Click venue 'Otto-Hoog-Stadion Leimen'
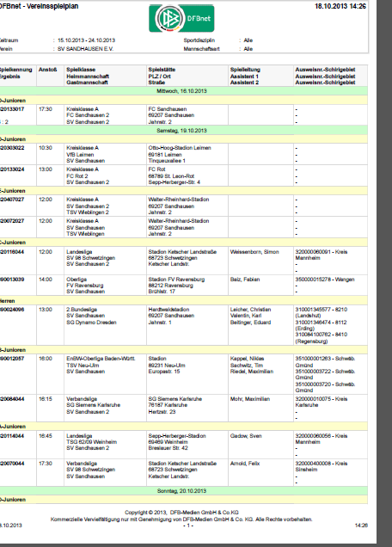The height and width of the screenshot is (547, 392). [x=180, y=148]
